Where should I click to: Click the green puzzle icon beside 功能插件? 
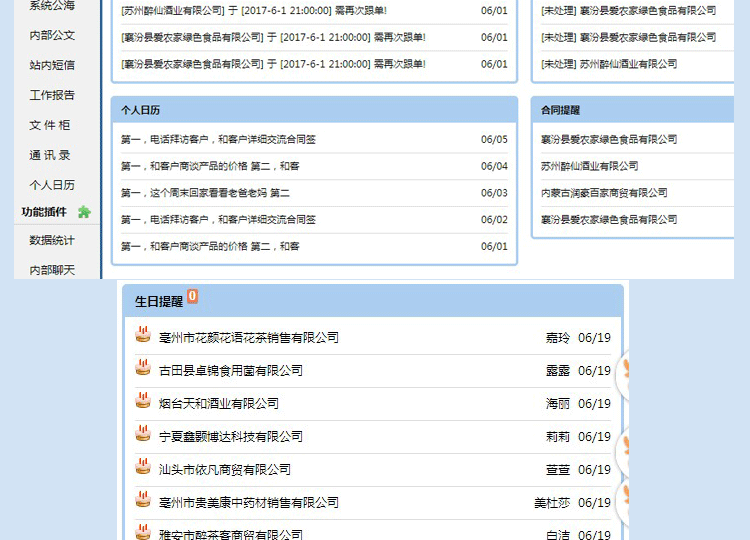[x=84, y=212]
